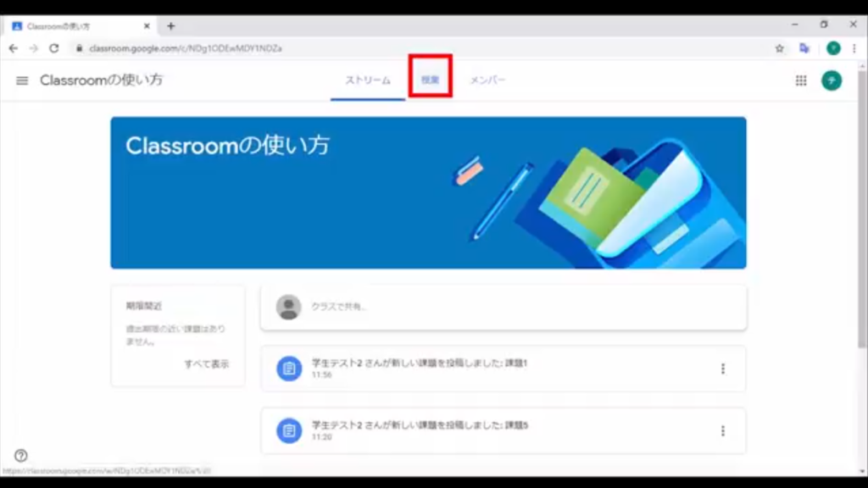Click the 11:56 timestamp
The image size is (868, 488).
pyautogui.click(x=321, y=375)
